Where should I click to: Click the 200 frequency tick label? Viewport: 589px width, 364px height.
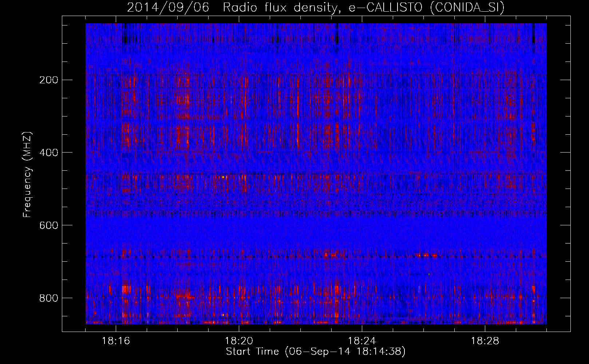click(x=48, y=80)
